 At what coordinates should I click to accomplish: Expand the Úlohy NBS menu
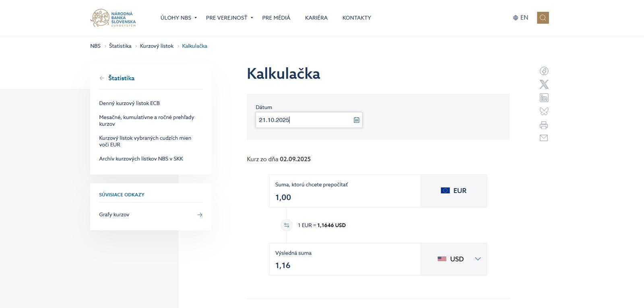(178, 18)
